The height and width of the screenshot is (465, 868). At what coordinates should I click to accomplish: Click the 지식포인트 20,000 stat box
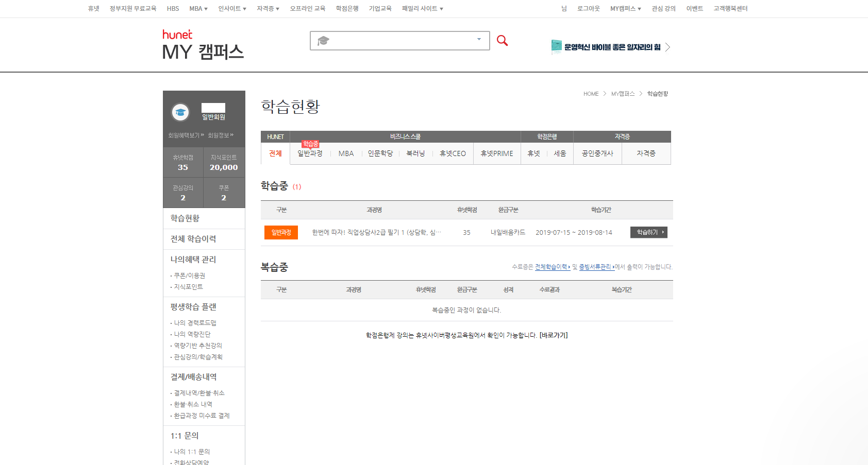[224, 162]
